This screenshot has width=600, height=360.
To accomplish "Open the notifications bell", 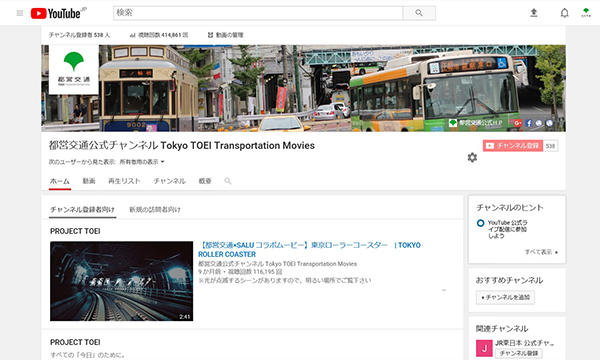I will coord(564,13).
